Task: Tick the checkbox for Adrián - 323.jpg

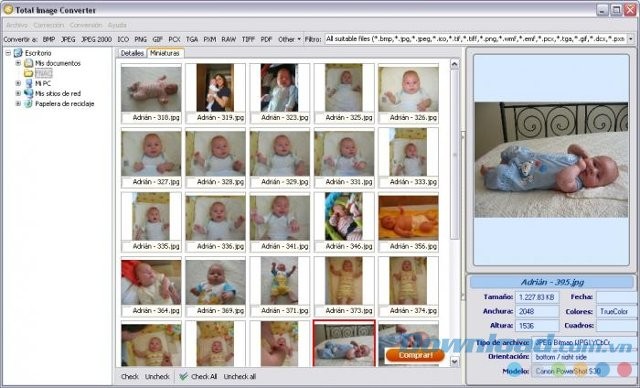Action: pyautogui.click(x=255, y=118)
